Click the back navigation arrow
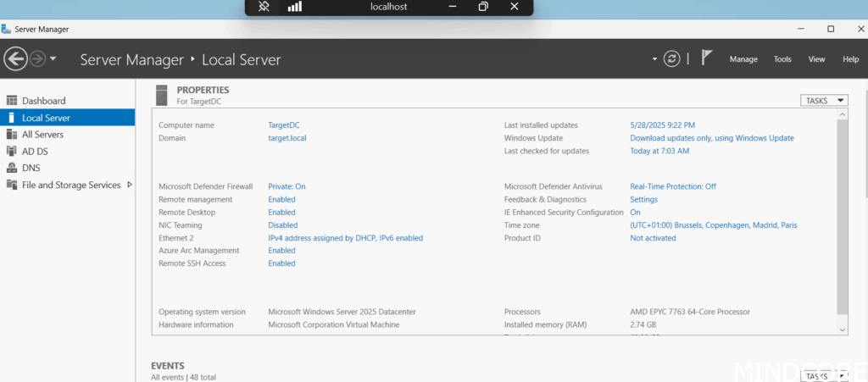Screen dimensions: 868x382 click(x=15, y=58)
